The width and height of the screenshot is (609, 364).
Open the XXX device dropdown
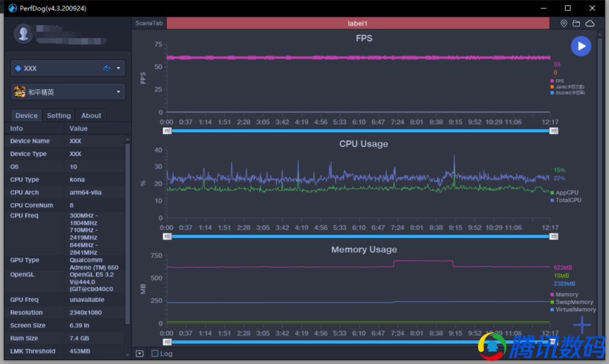118,68
